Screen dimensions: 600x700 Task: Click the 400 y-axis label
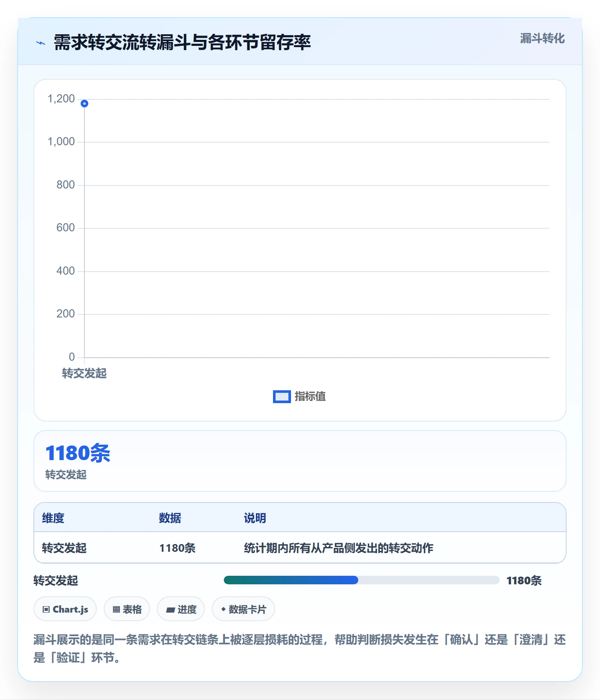(66, 271)
